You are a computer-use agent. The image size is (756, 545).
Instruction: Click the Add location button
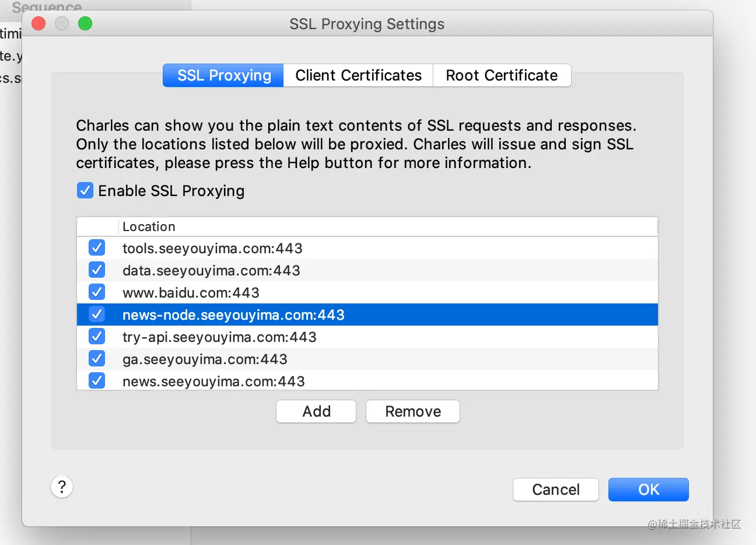[x=316, y=411]
